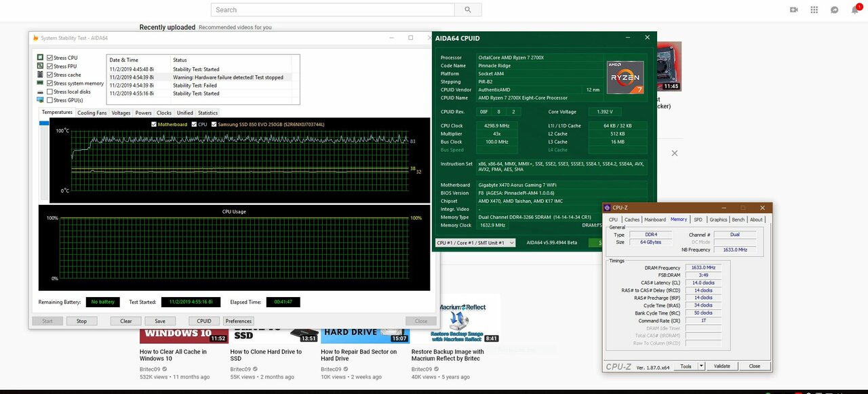Open CPU core selector dropdown in CPUID
Screen dimensions: 868x394
pos(475,243)
